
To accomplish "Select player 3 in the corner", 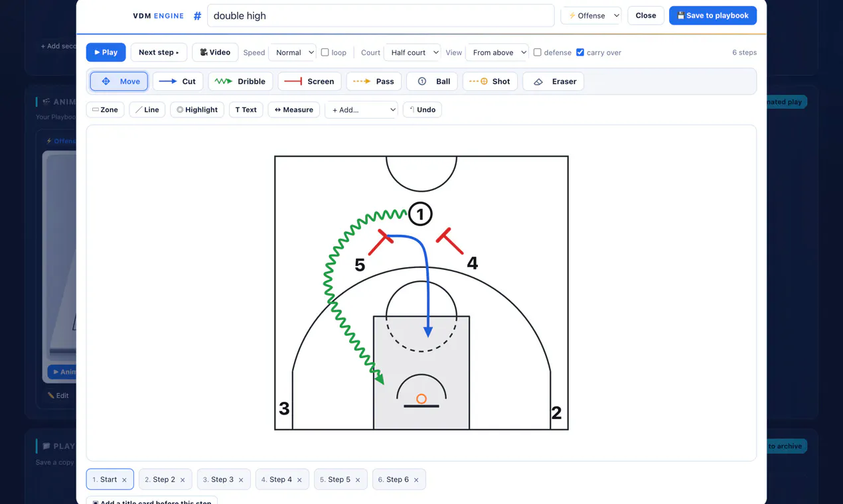I will (x=284, y=409).
